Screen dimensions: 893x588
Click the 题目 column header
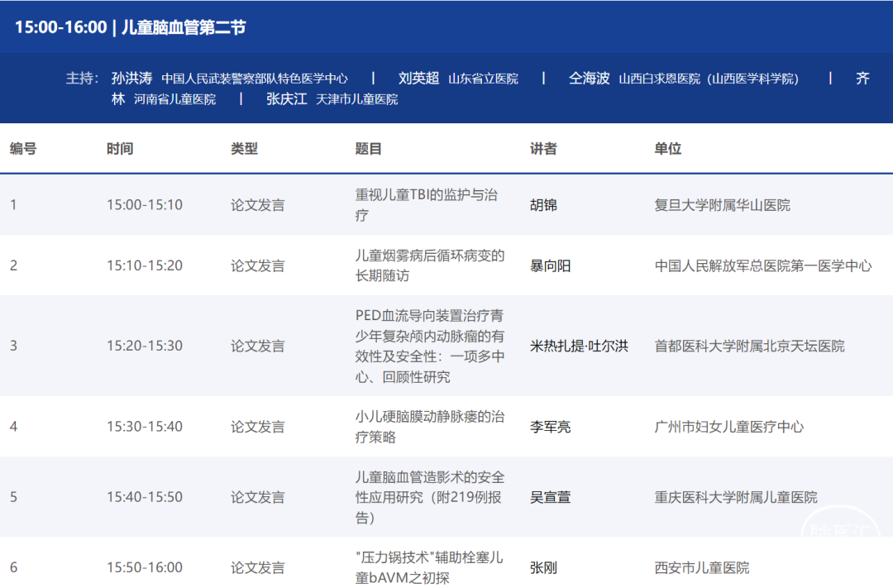pyautogui.click(x=369, y=149)
